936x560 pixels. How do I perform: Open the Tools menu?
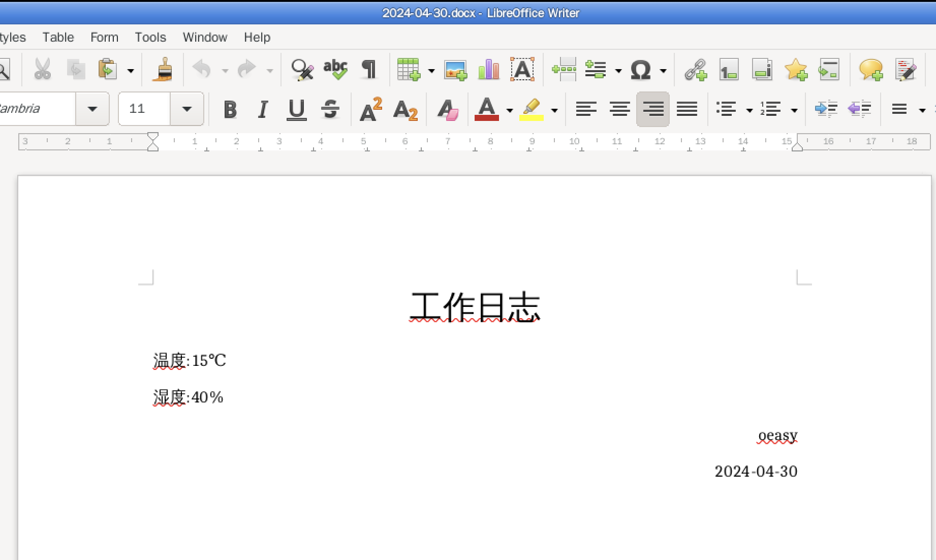[150, 37]
